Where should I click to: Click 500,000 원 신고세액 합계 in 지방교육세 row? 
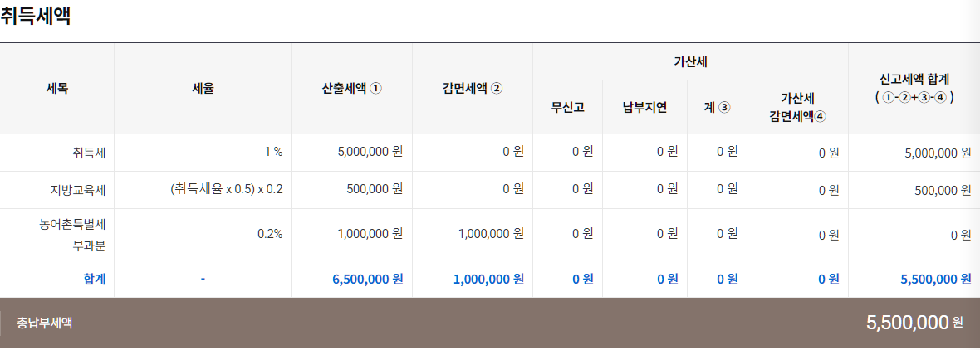943,190
